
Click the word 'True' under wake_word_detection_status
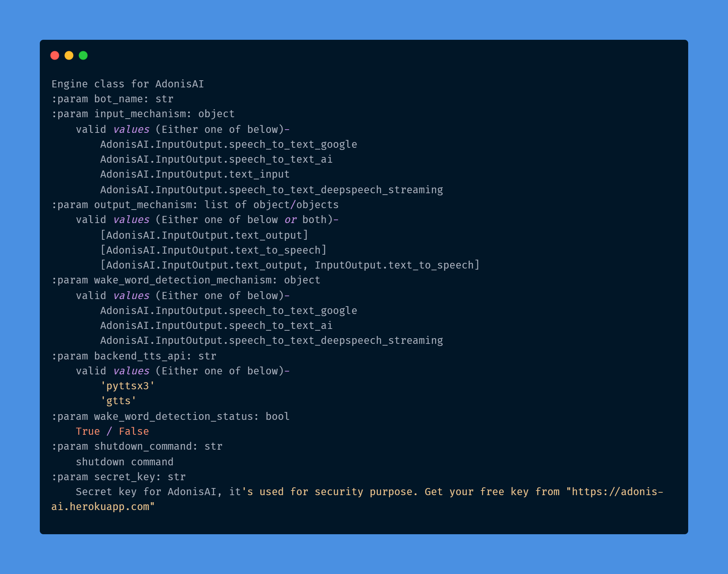(x=88, y=432)
